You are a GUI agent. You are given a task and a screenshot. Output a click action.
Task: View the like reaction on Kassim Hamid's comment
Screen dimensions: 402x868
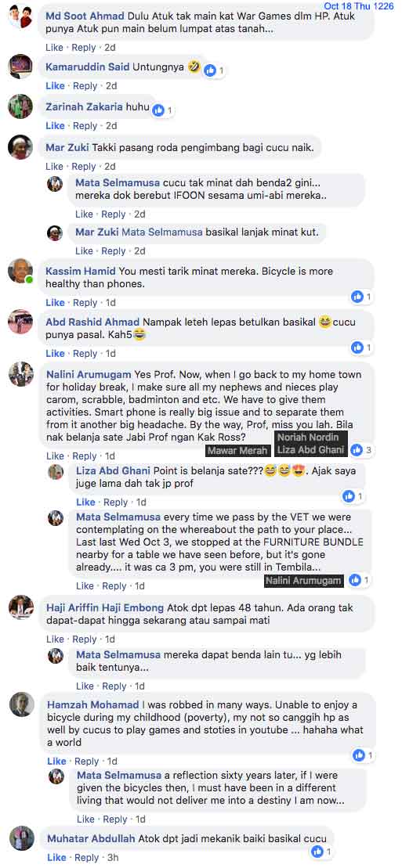[363, 297]
